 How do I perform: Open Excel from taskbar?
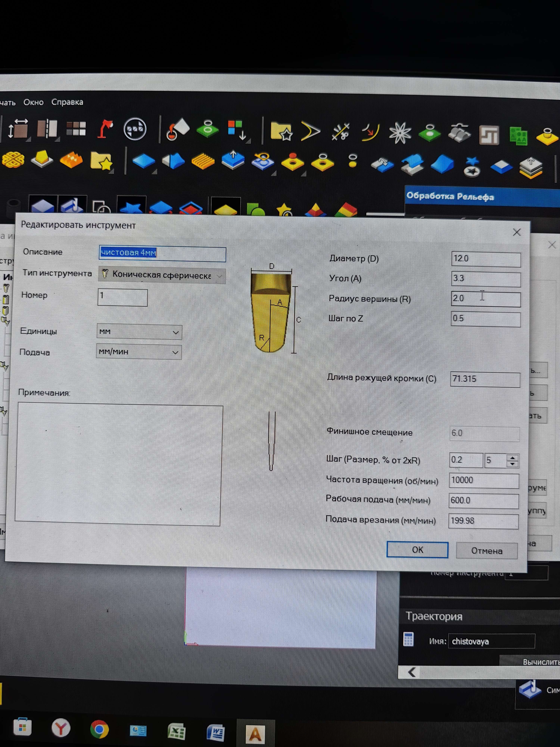click(177, 732)
